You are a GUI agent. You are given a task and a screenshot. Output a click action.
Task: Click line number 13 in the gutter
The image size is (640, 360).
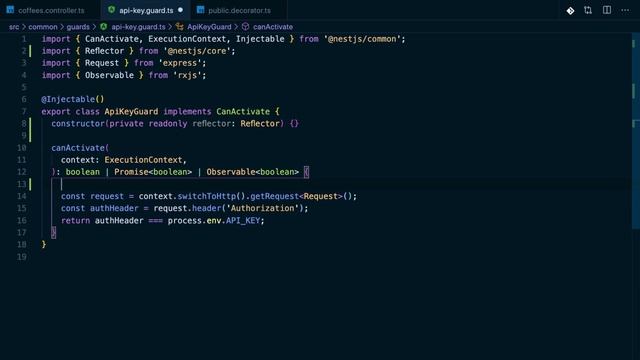point(22,184)
